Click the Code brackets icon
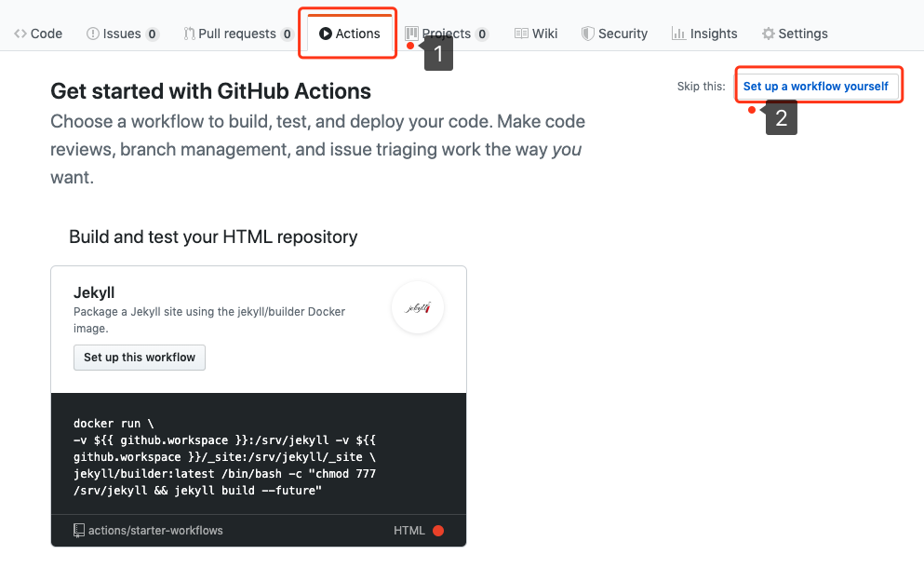Screen dimensions: 924x568 click(20, 34)
